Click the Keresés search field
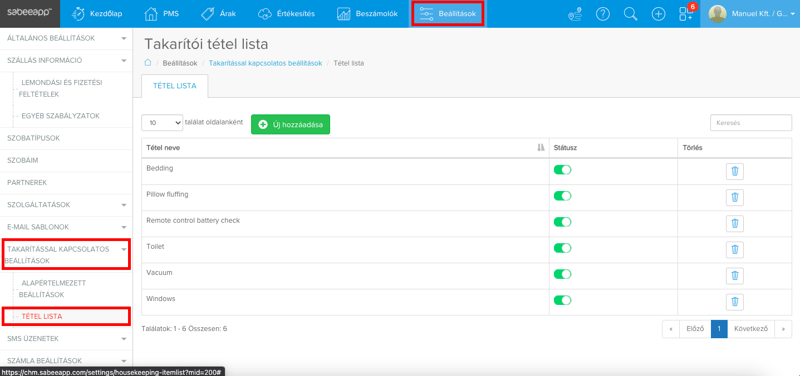Image resolution: width=800 pixels, height=376 pixels. coord(751,123)
